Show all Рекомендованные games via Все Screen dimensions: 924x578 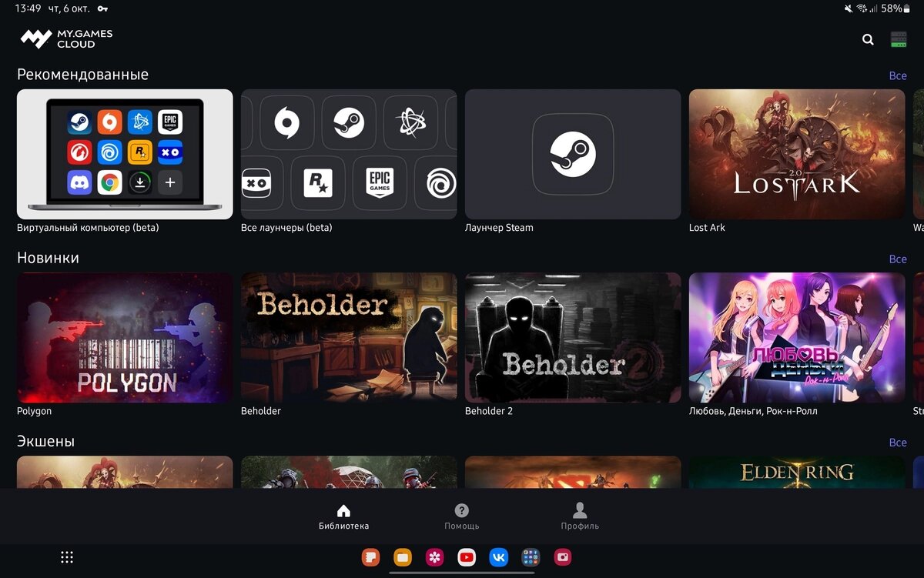point(898,75)
